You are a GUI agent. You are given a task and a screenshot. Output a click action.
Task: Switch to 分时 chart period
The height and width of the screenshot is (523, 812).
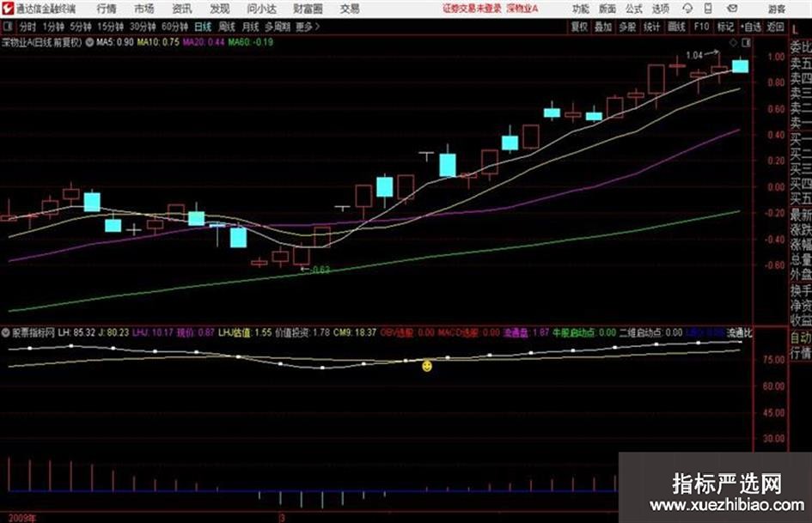[x=27, y=27]
